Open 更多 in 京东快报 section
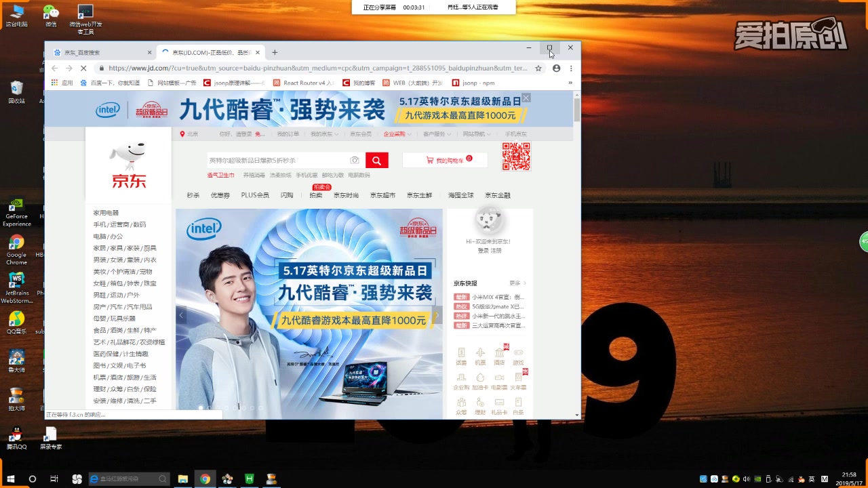The height and width of the screenshot is (488, 868). (x=517, y=283)
